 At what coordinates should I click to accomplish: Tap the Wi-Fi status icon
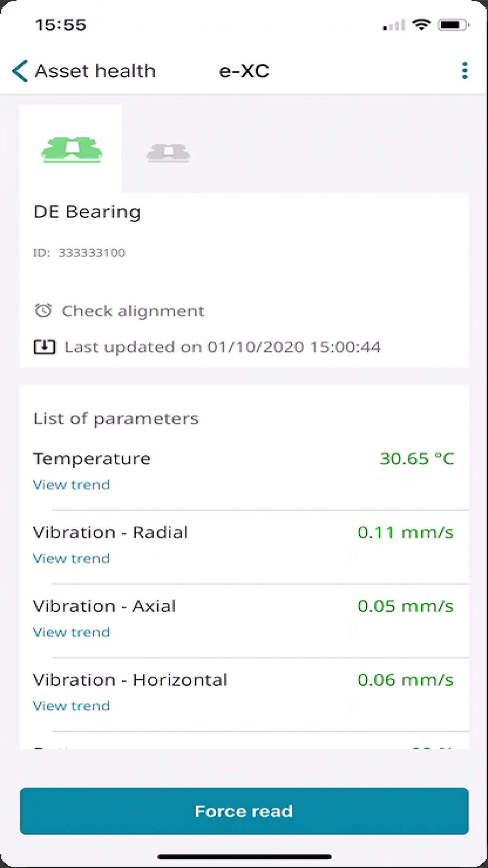click(421, 24)
